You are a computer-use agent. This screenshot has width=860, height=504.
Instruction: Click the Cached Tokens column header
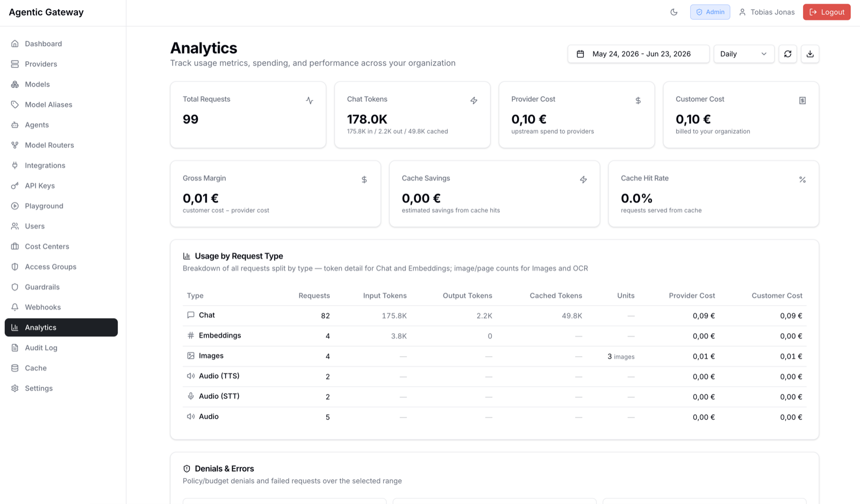(556, 296)
